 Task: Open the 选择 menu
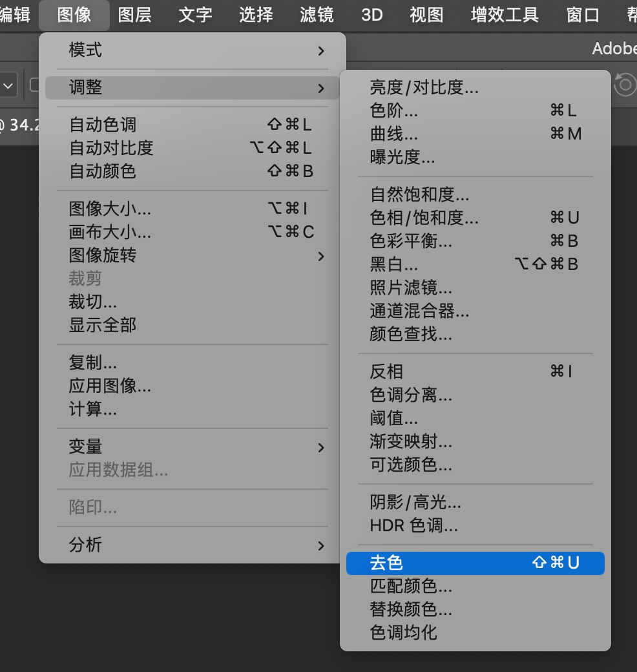click(256, 15)
